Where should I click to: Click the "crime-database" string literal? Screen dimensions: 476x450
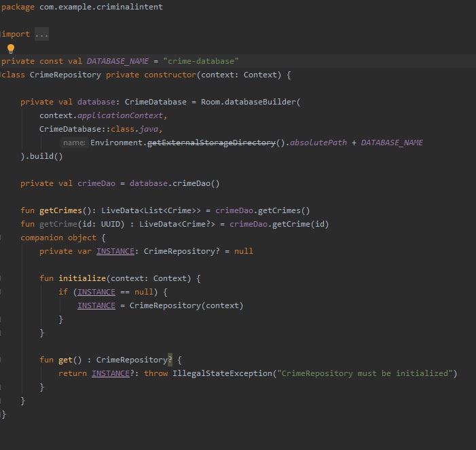(x=201, y=61)
